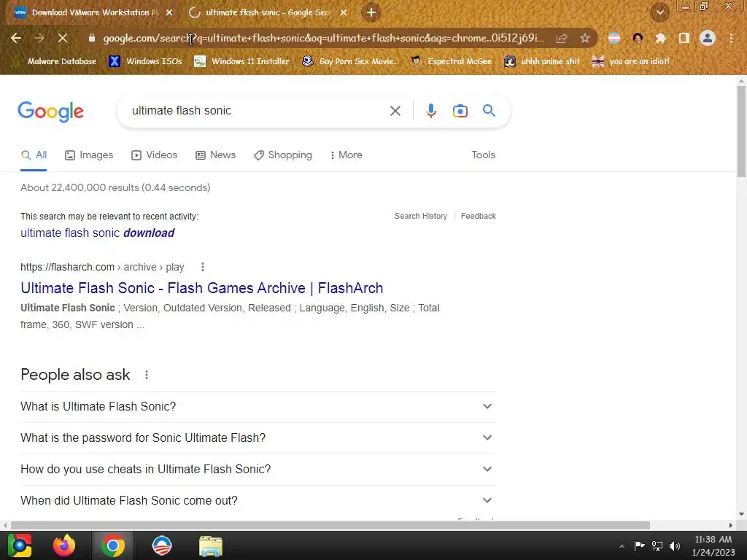Search by image with the camera icon

click(460, 111)
